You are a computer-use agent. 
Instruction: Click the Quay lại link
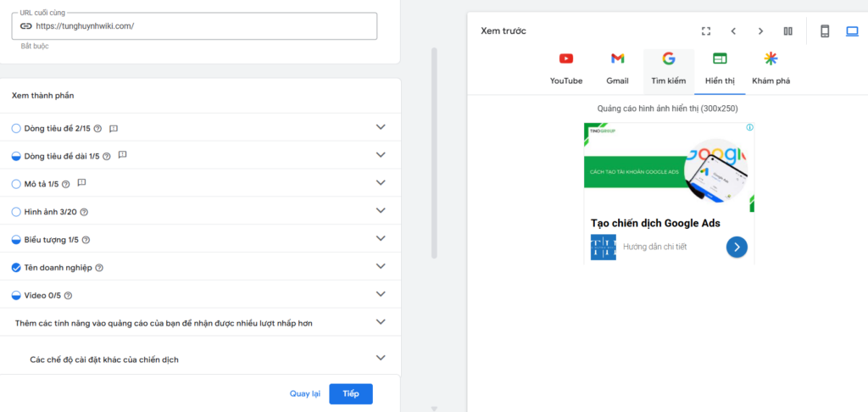click(305, 393)
